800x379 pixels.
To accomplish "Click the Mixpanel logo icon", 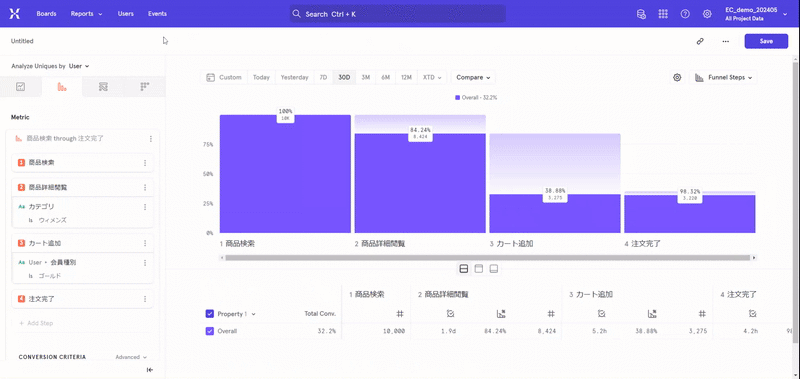I will pos(15,14).
